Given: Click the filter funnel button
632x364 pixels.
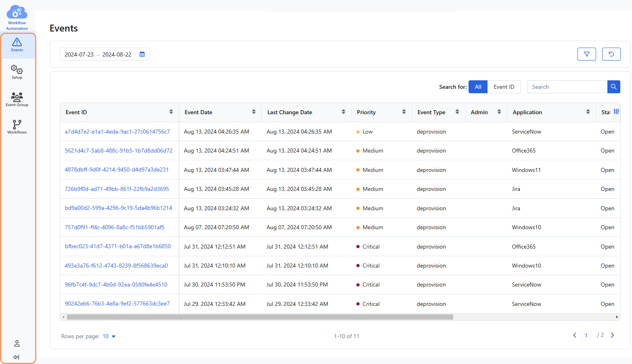Looking at the screenshot, I should [586, 54].
